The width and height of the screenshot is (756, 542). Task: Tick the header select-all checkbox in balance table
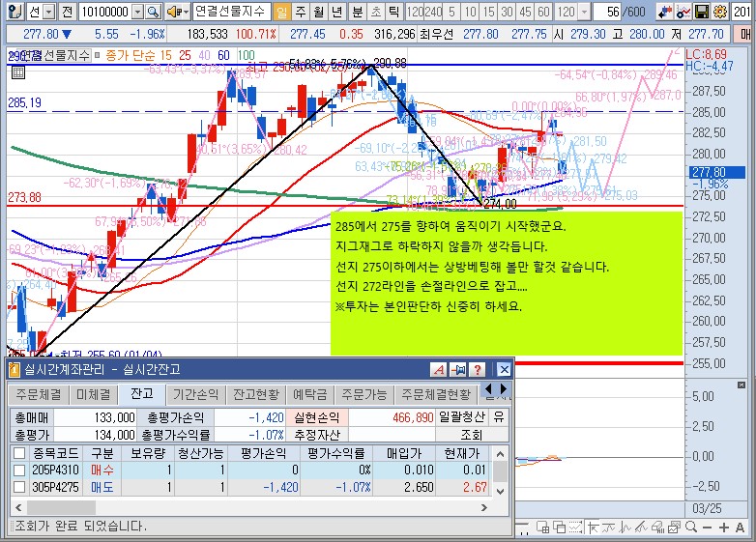[x=19, y=453]
